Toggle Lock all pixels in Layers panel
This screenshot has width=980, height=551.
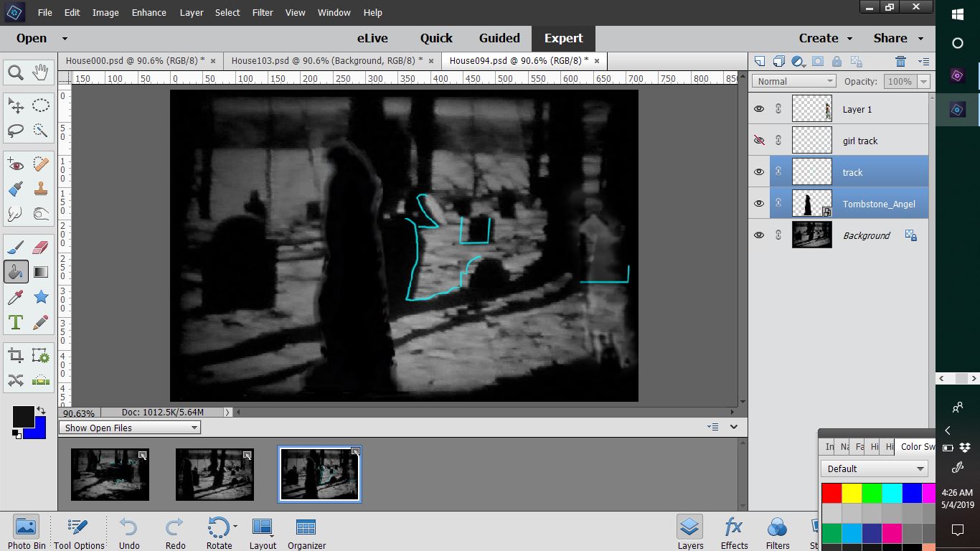click(837, 62)
